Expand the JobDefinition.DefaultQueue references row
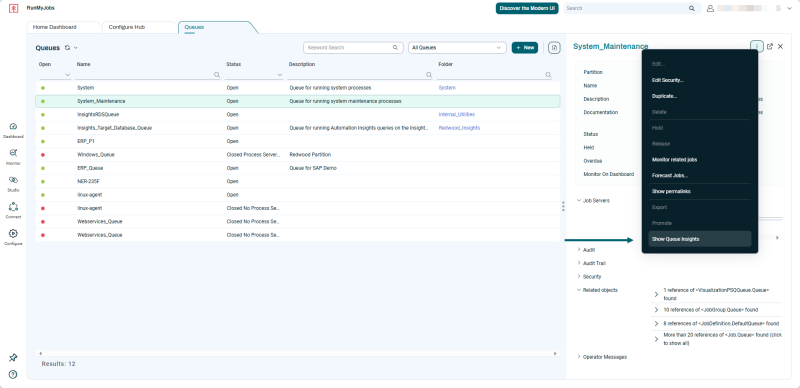This screenshot has height=388, width=800. coord(656,324)
